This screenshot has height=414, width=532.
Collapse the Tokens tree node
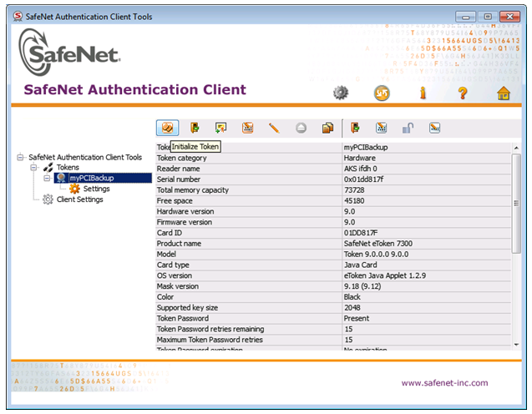34,168
